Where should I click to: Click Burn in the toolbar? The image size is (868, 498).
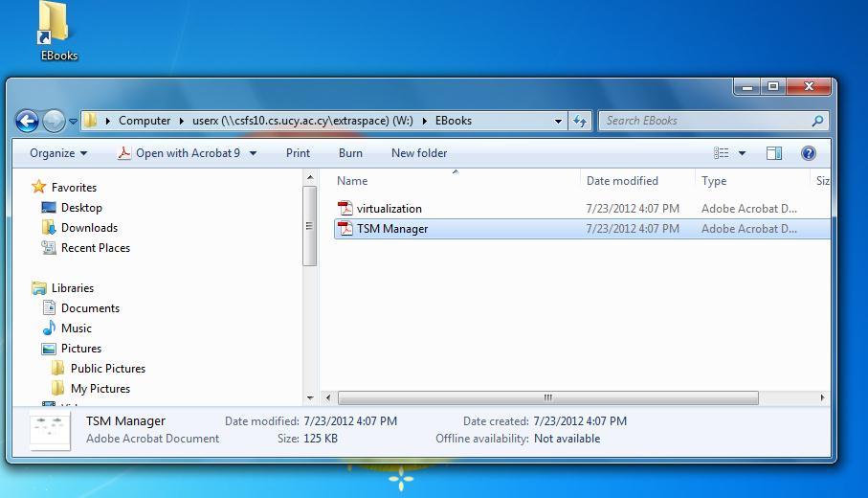click(350, 153)
